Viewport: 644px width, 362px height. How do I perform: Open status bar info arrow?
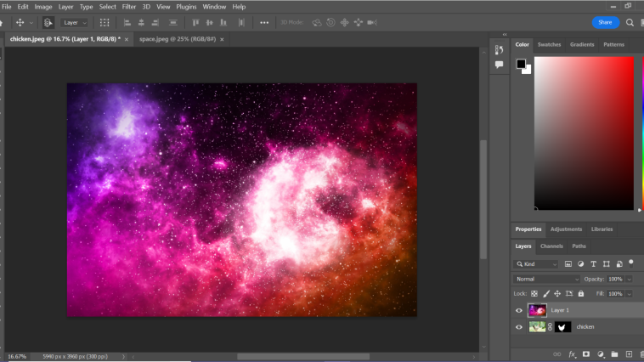pos(123,357)
